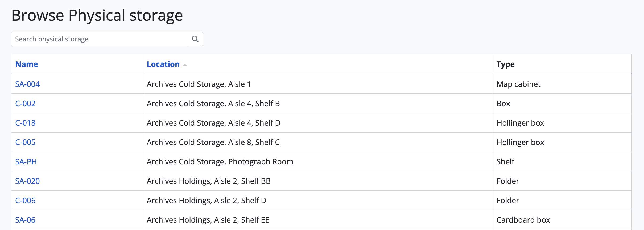Click the Type column header
This screenshot has height=230, width=644.
(x=505, y=64)
